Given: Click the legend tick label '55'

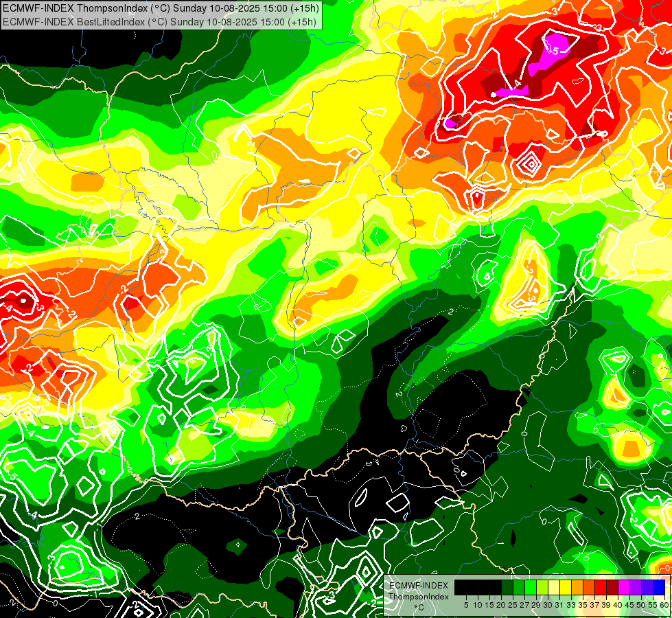Looking at the screenshot, I should point(653,605).
